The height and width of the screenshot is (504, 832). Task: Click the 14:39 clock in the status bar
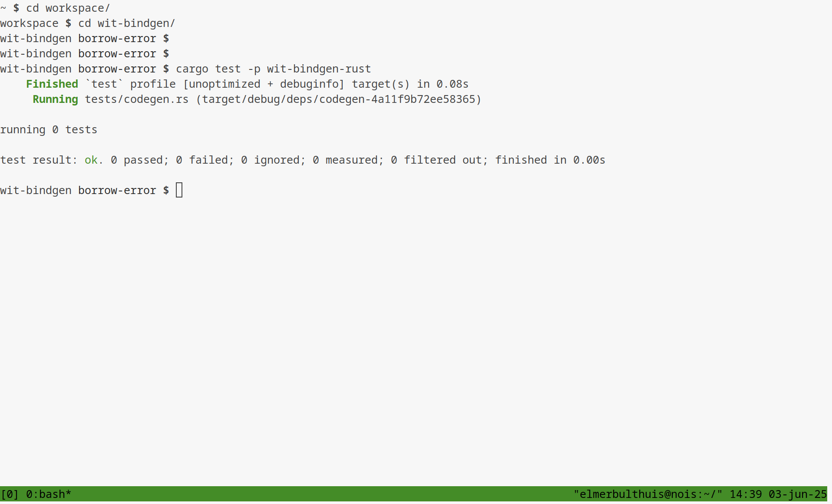tap(746, 494)
